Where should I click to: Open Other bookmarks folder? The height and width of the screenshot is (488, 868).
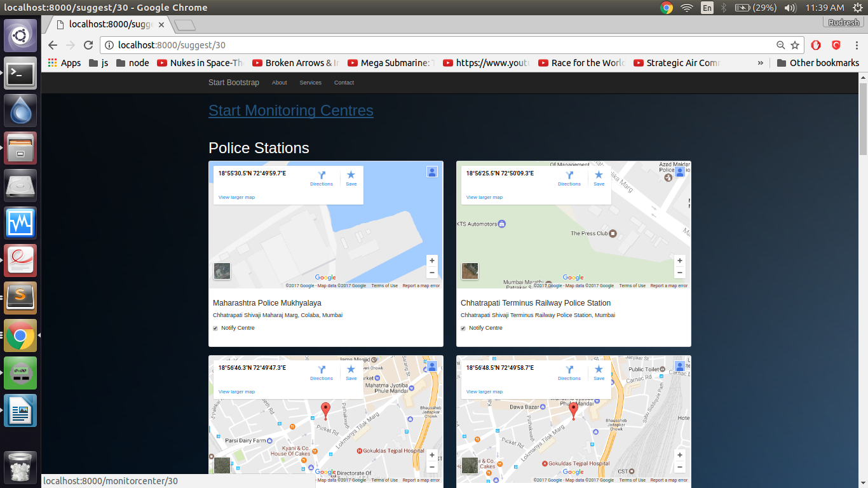tap(818, 63)
